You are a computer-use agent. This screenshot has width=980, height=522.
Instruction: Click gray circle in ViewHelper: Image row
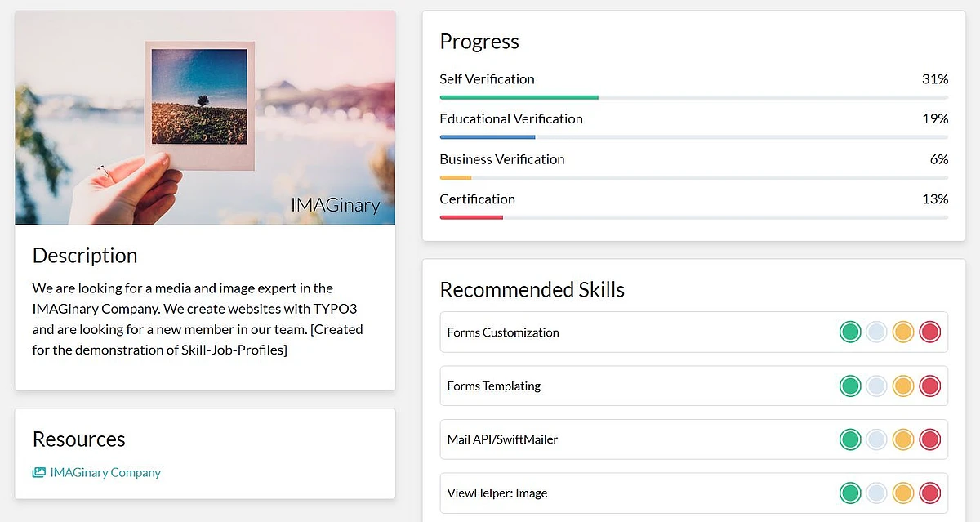876,493
